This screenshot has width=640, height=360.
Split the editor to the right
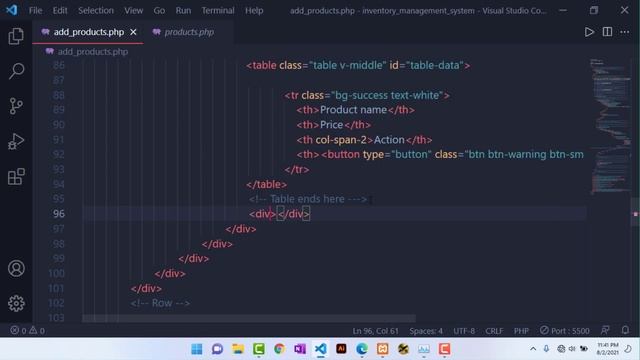tap(607, 32)
